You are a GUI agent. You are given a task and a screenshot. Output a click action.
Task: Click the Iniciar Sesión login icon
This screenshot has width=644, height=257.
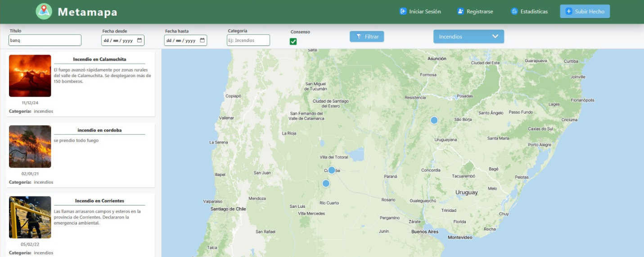pos(403,11)
